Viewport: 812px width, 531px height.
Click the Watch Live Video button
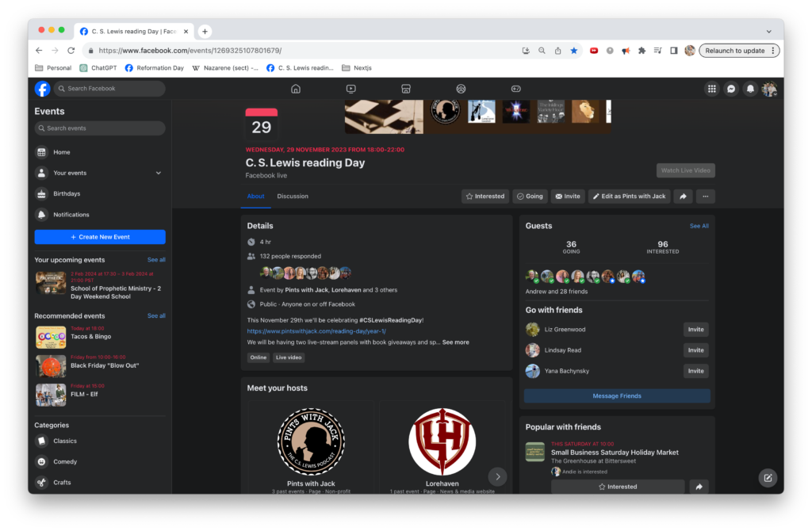coord(686,170)
